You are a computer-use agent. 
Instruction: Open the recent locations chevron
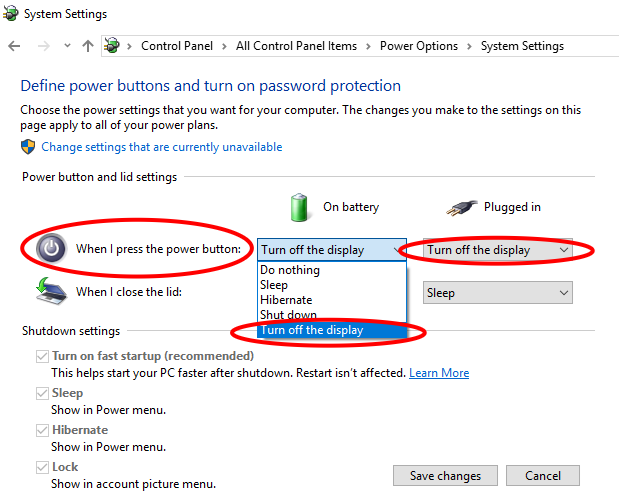[68, 46]
